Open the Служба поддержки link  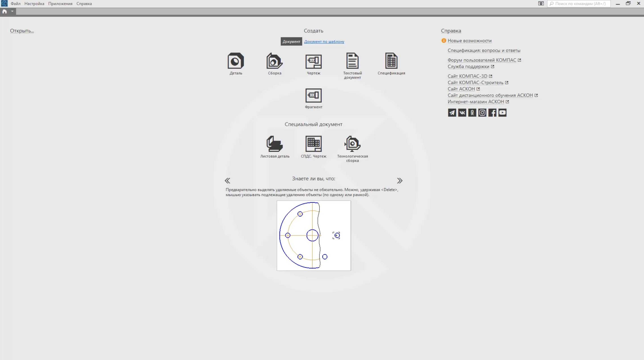pos(468,66)
